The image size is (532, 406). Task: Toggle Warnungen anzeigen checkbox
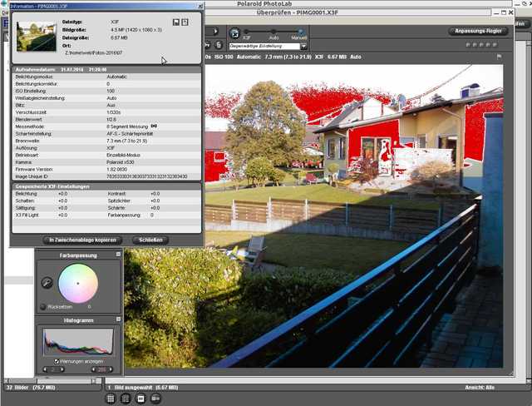pyautogui.click(x=57, y=362)
